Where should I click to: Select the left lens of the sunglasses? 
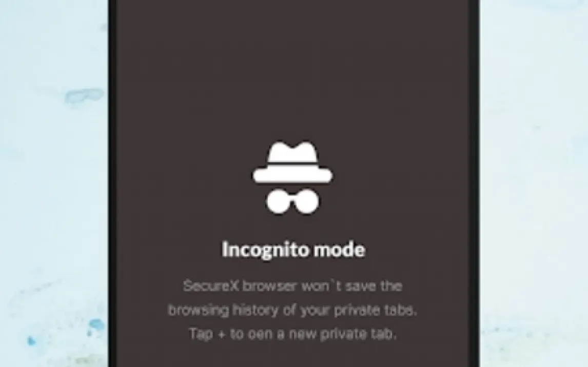coord(278,201)
